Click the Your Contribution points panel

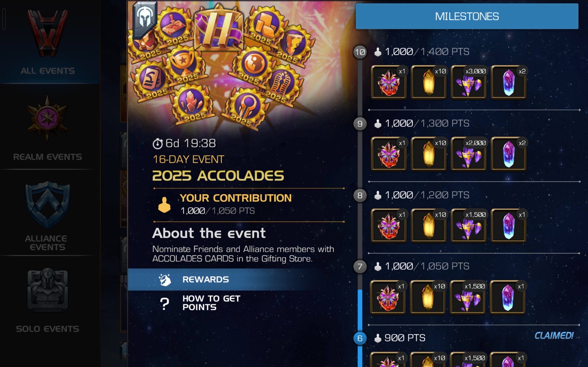coord(249,205)
